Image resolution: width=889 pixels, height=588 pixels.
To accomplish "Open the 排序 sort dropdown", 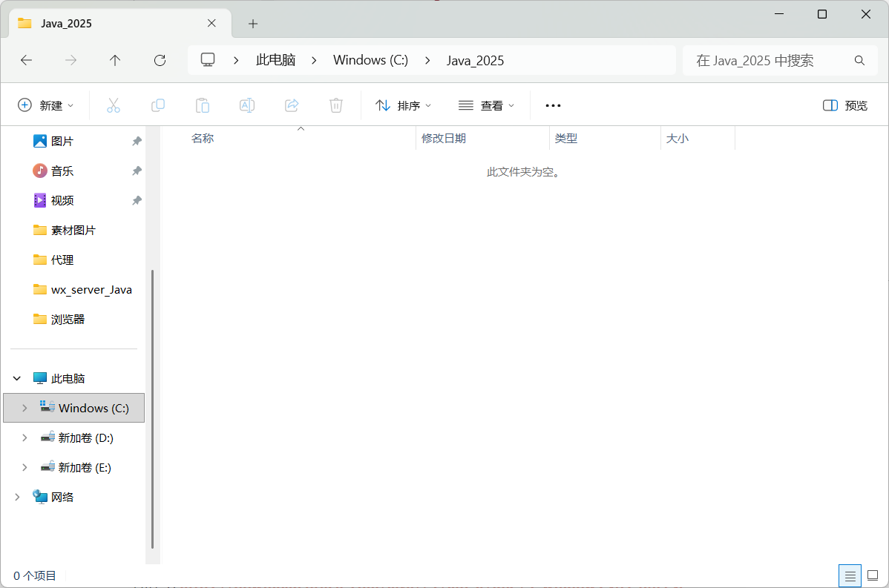I will point(404,105).
